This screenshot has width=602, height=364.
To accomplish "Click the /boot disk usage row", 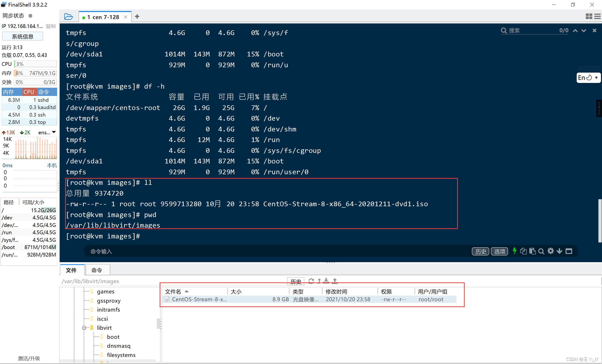I will tap(29, 247).
